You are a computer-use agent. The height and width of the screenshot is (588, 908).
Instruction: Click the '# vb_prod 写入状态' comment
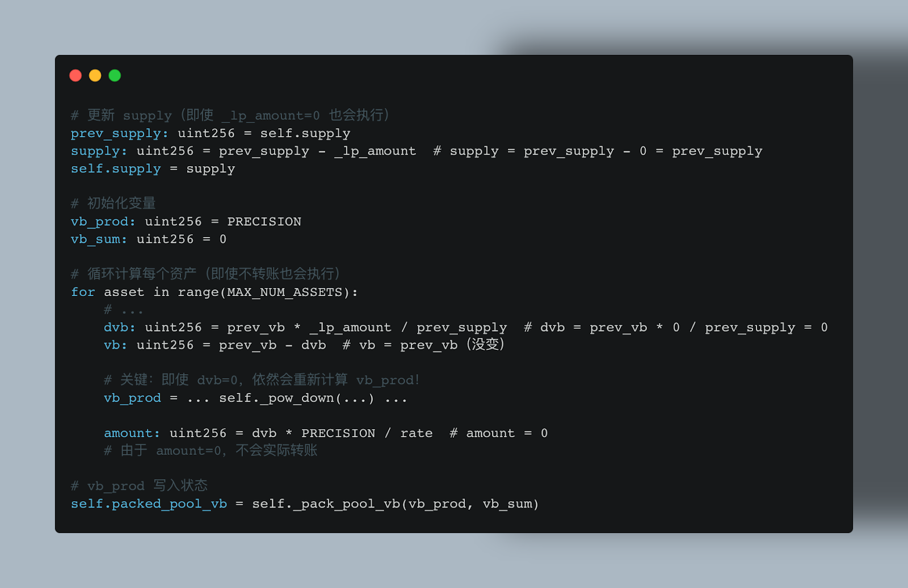(139, 486)
